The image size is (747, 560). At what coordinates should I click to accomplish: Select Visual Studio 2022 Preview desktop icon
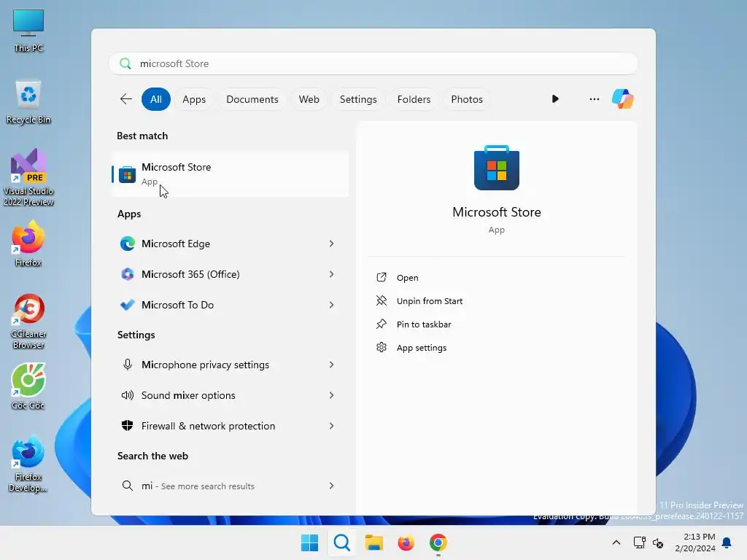(28, 177)
